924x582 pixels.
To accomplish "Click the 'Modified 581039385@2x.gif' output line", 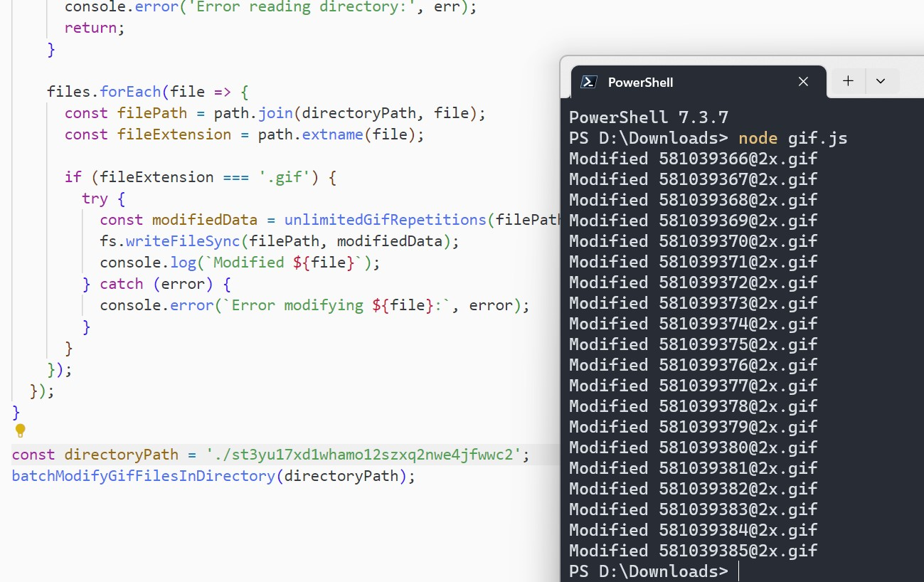I will 693,551.
